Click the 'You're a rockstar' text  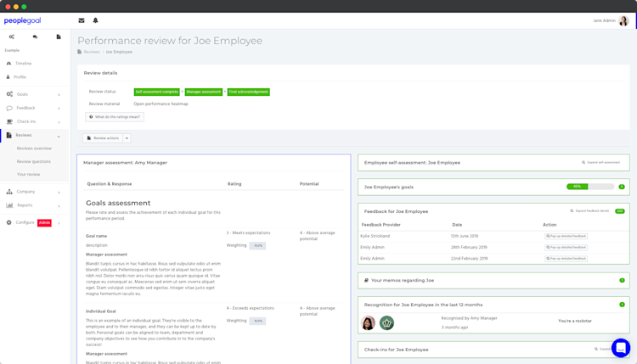[x=575, y=321]
